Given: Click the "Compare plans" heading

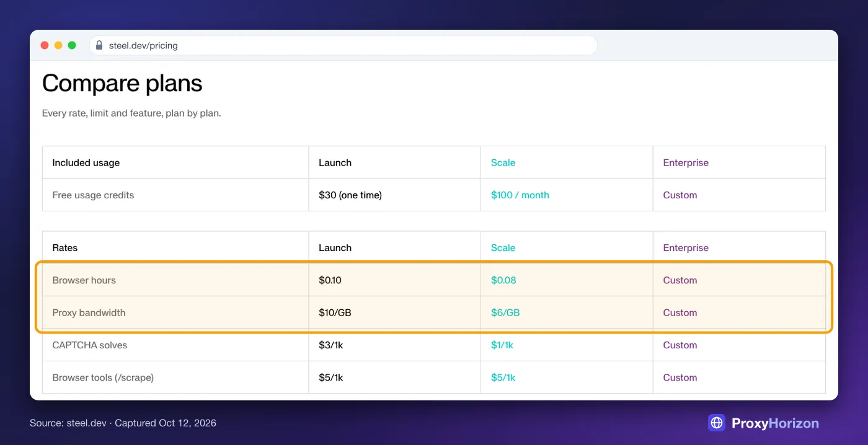Looking at the screenshot, I should 122,83.
